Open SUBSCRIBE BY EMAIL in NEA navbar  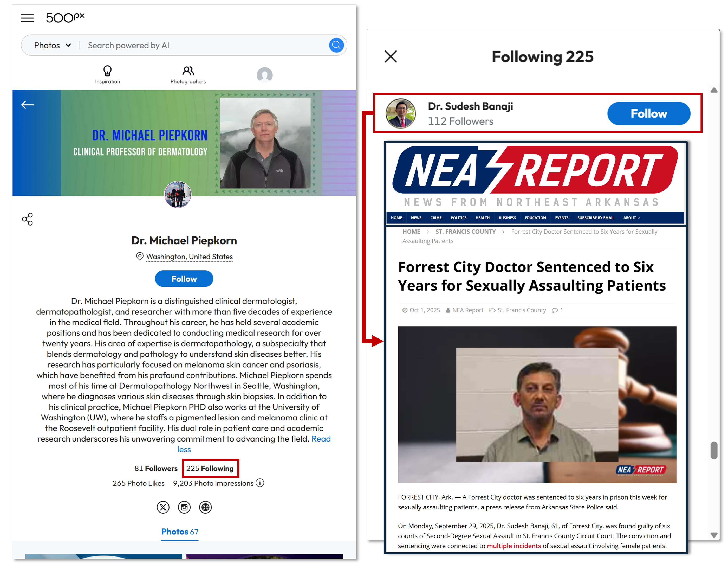pyautogui.click(x=596, y=218)
